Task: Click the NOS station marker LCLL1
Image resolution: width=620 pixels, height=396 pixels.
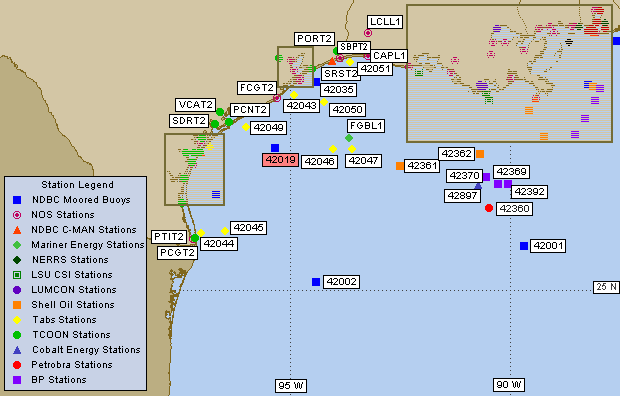Action: pyautogui.click(x=368, y=33)
